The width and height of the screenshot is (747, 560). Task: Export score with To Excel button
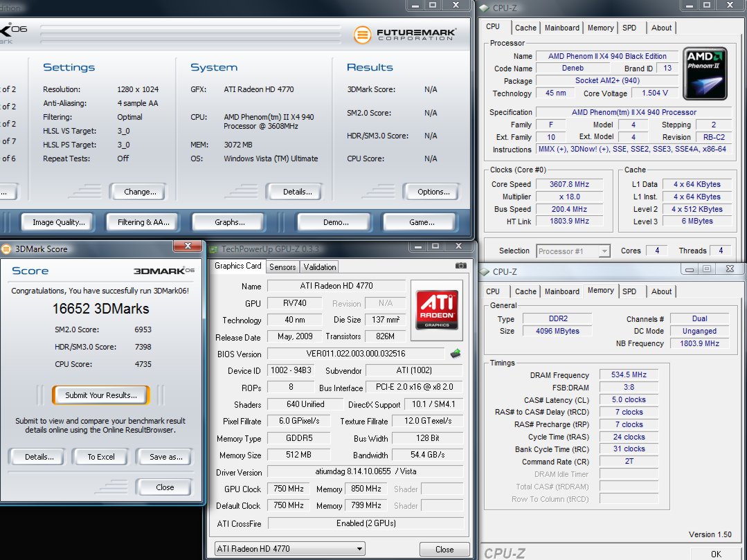click(101, 457)
